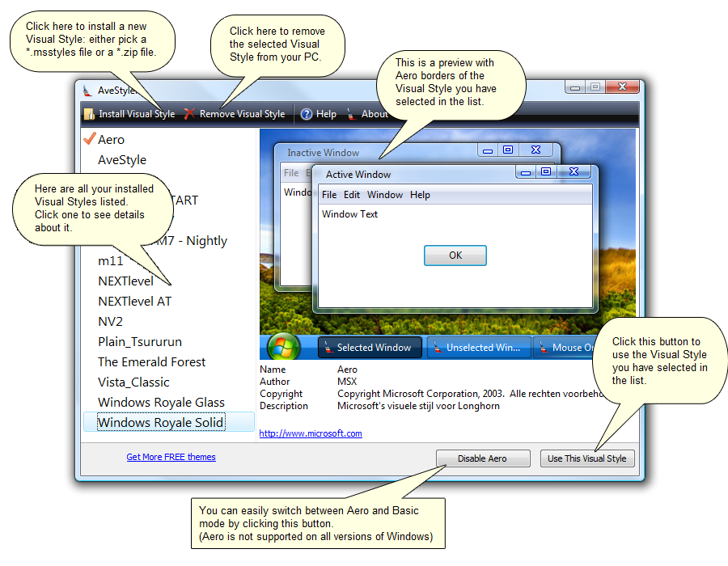Image resolution: width=728 pixels, height=566 pixels.
Task: Click the icon on Mouse Over taskbar button
Action: point(543,347)
